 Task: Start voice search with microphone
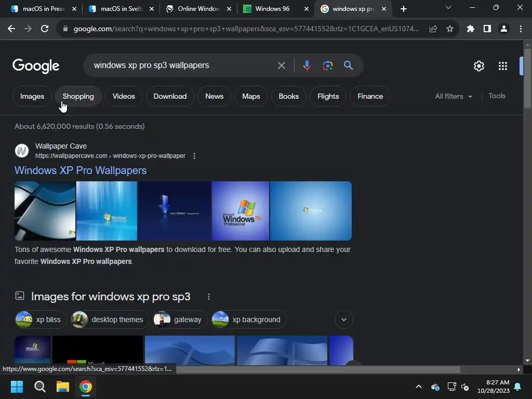pos(307,65)
